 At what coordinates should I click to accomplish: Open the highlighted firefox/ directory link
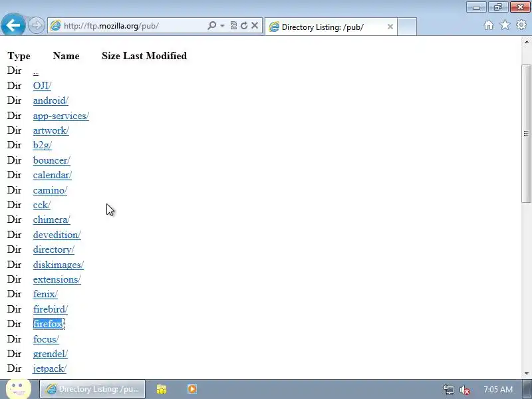coord(49,324)
